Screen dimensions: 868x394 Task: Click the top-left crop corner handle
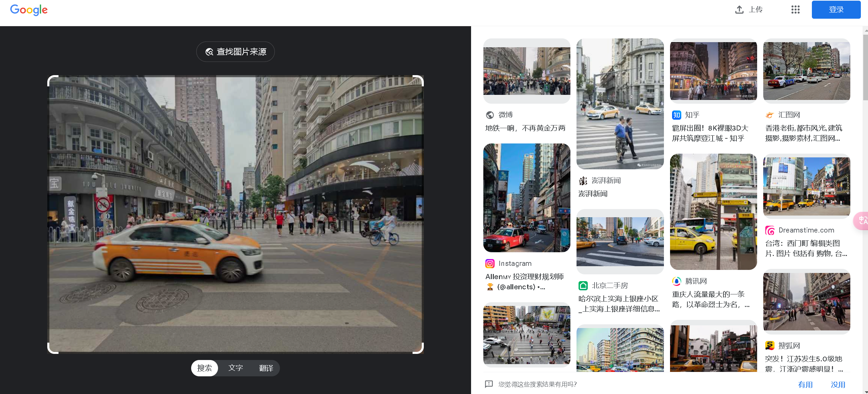[x=50, y=78]
